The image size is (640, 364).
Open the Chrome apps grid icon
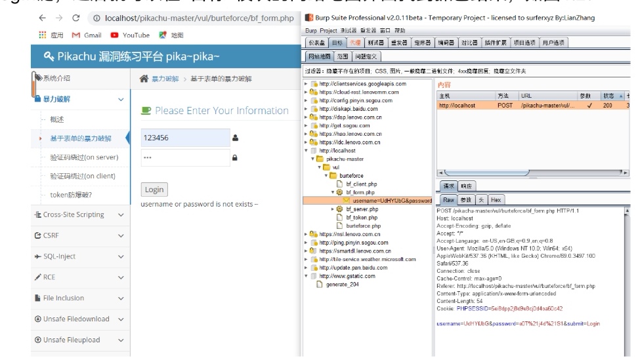coord(43,35)
